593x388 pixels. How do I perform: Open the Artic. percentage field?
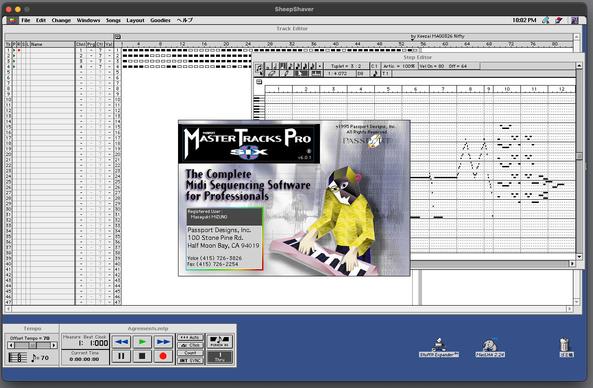pos(399,66)
